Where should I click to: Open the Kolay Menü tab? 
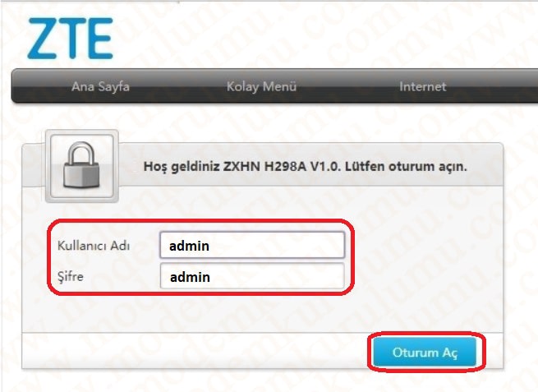coord(261,86)
